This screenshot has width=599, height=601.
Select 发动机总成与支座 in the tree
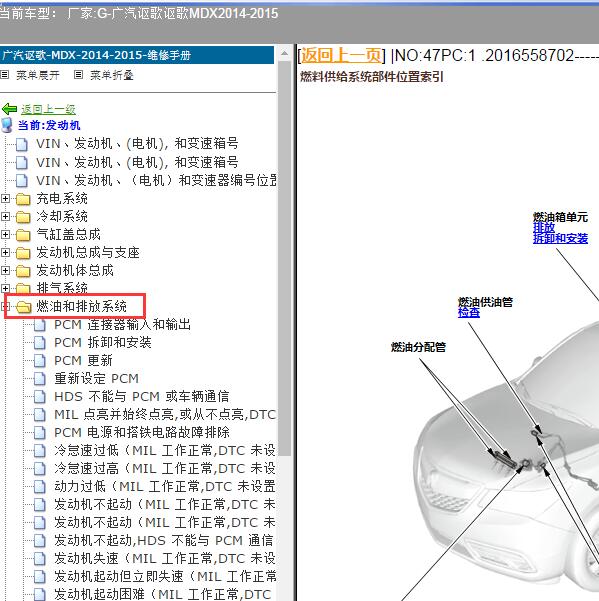(x=88, y=253)
